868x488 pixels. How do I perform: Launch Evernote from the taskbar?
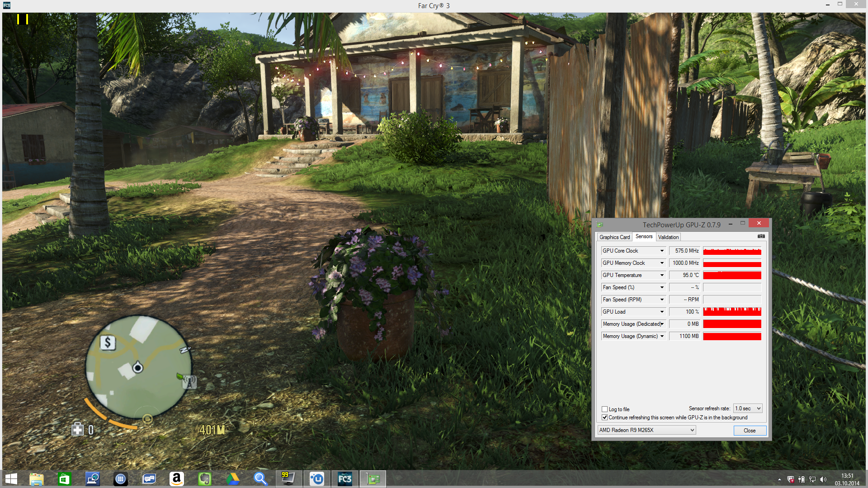coord(205,479)
